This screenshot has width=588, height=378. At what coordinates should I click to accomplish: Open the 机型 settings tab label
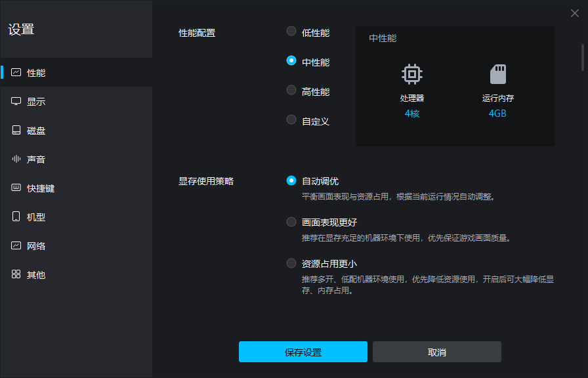click(x=36, y=217)
